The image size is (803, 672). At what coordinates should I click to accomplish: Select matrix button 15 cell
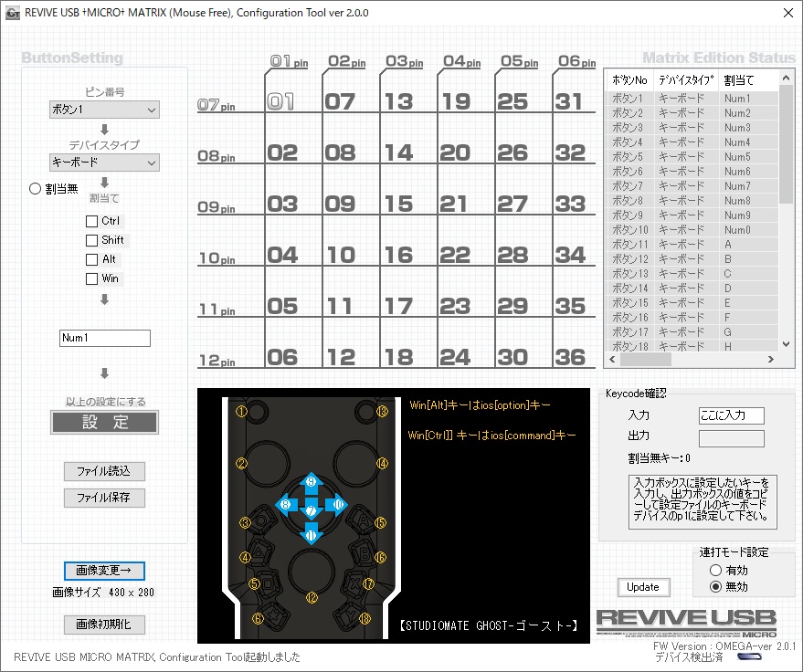pos(398,204)
